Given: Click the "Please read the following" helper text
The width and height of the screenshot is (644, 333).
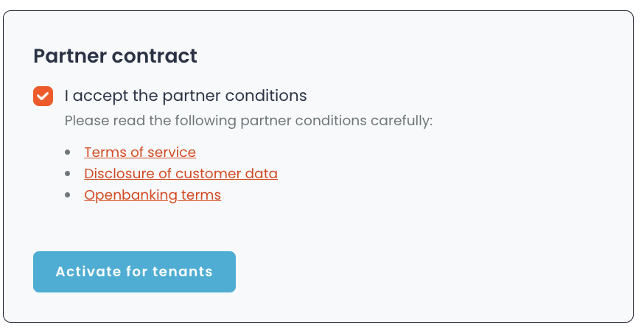Looking at the screenshot, I should coord(248,120).
